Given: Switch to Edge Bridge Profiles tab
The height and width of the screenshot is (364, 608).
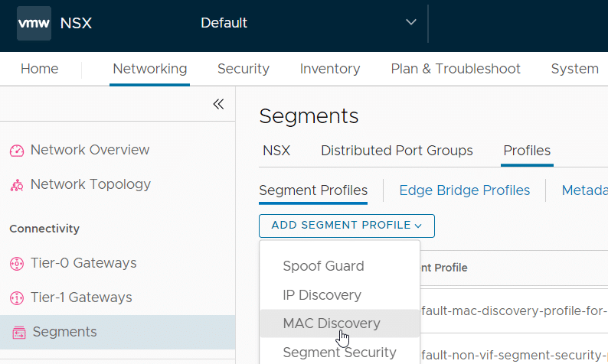Looking at the screenshot, I should [x=464, y=190].
